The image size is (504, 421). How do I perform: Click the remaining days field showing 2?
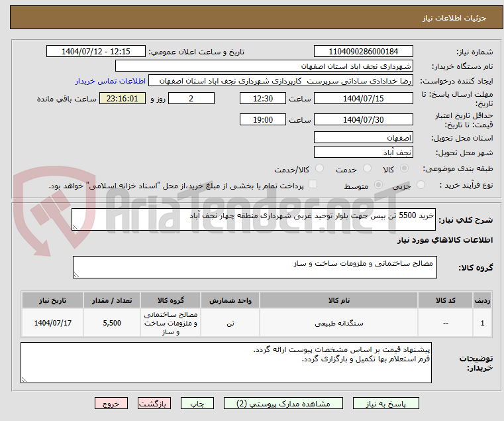pos(191,99)
